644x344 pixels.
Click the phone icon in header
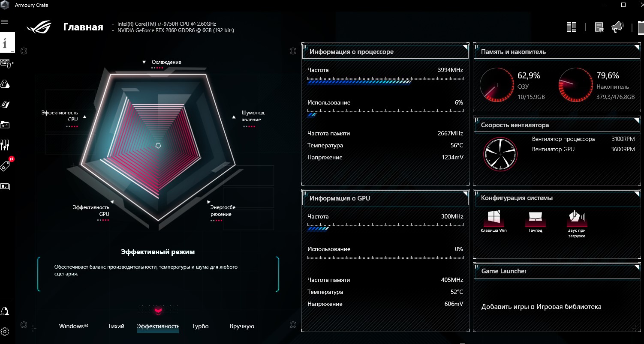click(x=641, y=27)
